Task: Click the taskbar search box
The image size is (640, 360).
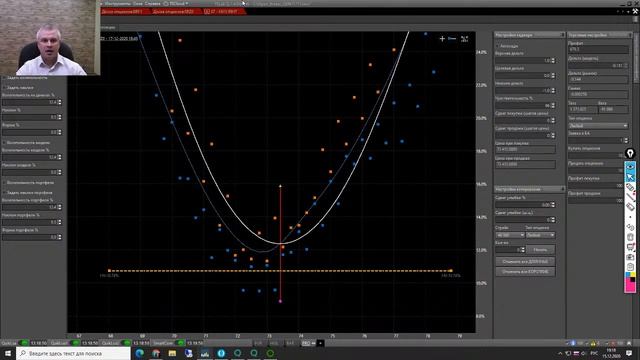Action: coord(73,353)
